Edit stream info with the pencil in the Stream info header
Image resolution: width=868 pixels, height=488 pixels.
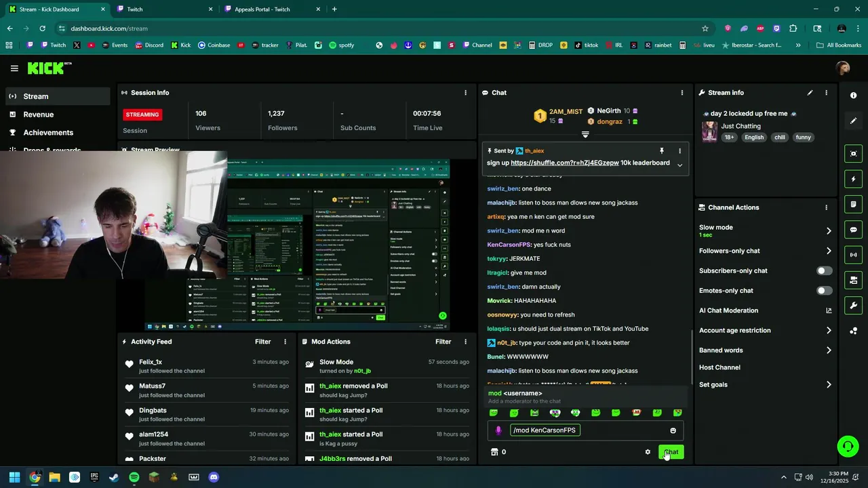tap(810, 92)
